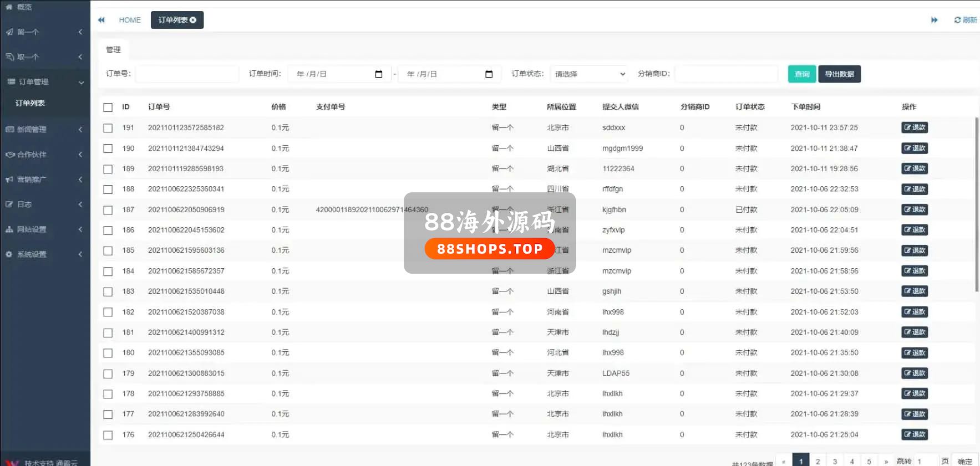Close the 订单列表 tab via its x icon

click(x=193, y=20)
